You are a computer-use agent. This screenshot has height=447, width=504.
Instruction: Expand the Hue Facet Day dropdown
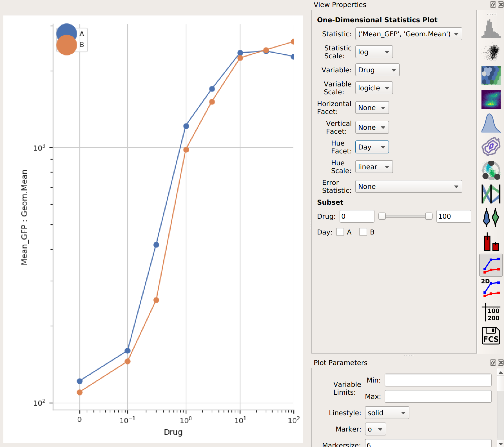pos(372,147)
